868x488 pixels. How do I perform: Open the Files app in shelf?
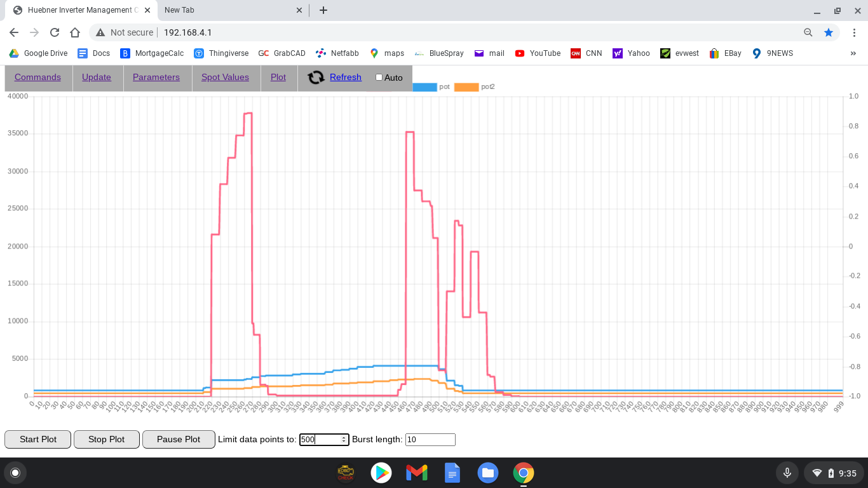pyautogui.click(x=487, y=473)
